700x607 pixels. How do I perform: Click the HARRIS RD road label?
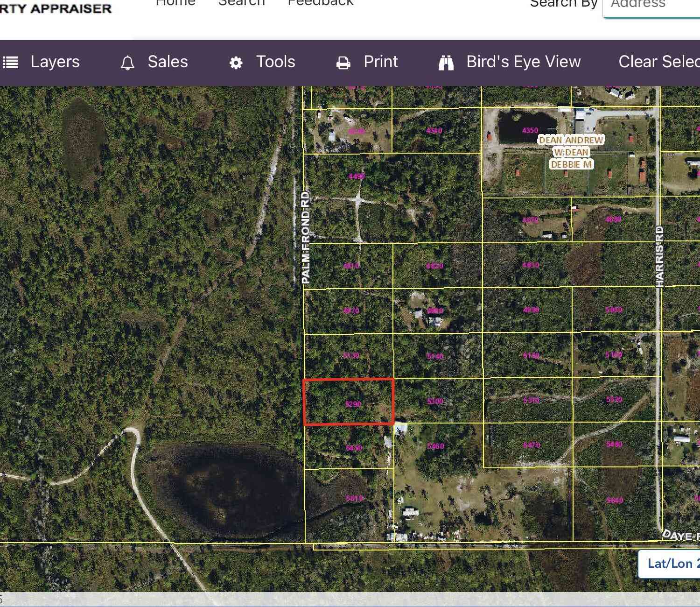[x=659, y=256]
